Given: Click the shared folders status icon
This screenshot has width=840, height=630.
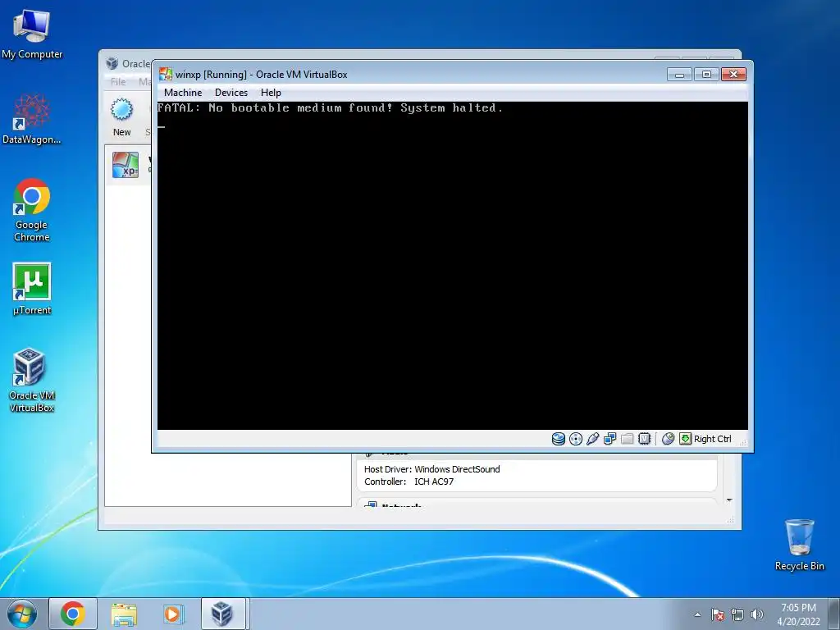Looking at the screenshot, I should 627,439.
